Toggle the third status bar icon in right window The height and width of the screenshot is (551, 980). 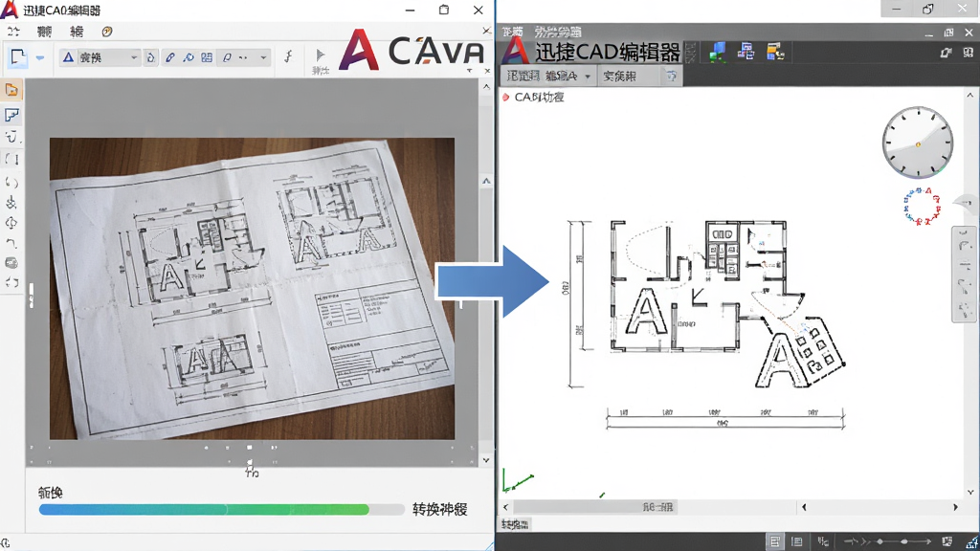coord(822,541)
